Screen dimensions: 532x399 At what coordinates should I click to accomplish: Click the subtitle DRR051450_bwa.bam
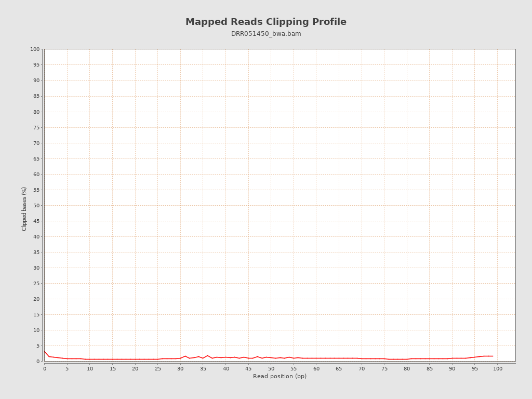pos(266,34)
